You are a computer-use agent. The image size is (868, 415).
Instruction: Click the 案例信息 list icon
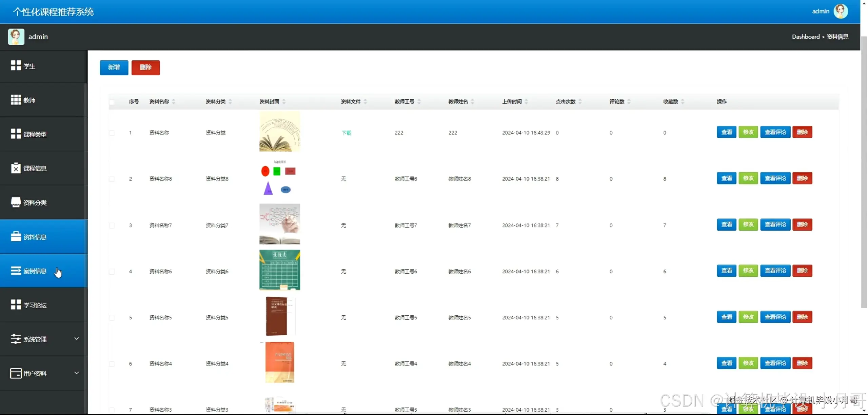coord(16,271)
